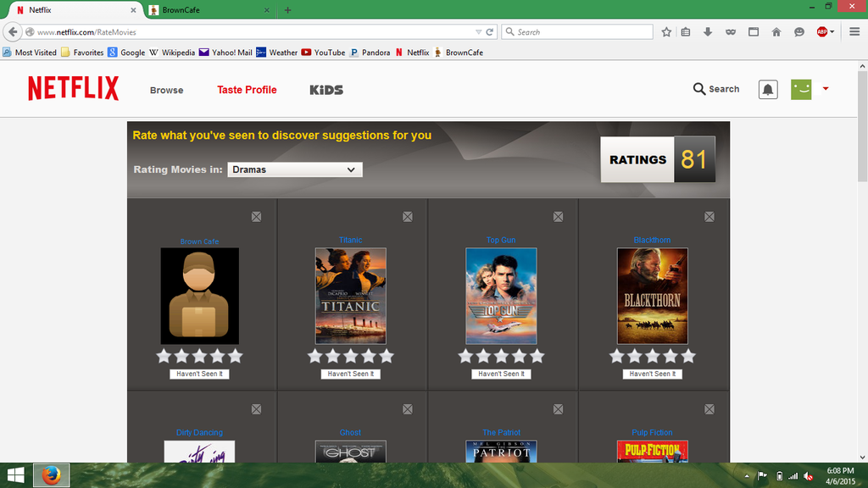This screenshot has height=488, width=868.
Task: Open the Titanic title link
Action: 350,240
